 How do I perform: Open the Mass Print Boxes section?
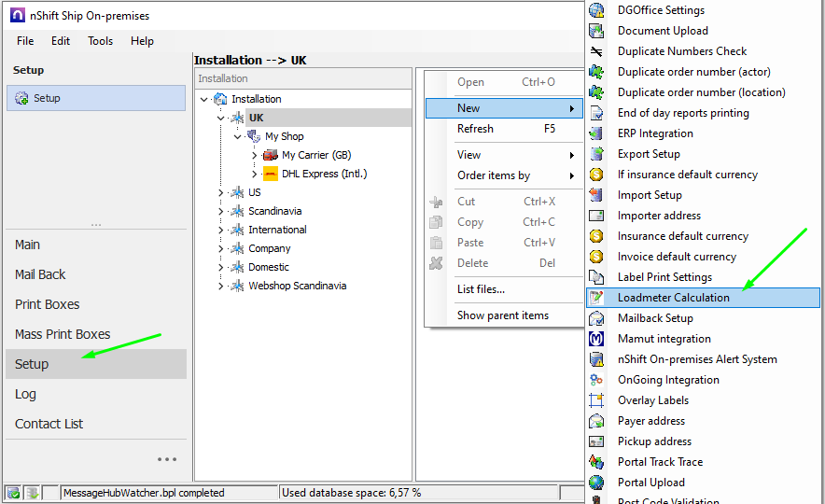click(x=63, y=334)
